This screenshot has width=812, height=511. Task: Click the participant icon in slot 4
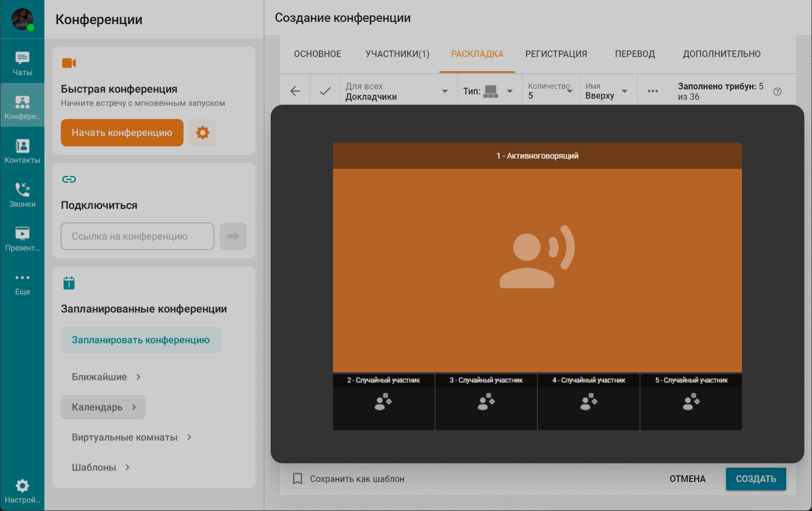click(589, 402)
